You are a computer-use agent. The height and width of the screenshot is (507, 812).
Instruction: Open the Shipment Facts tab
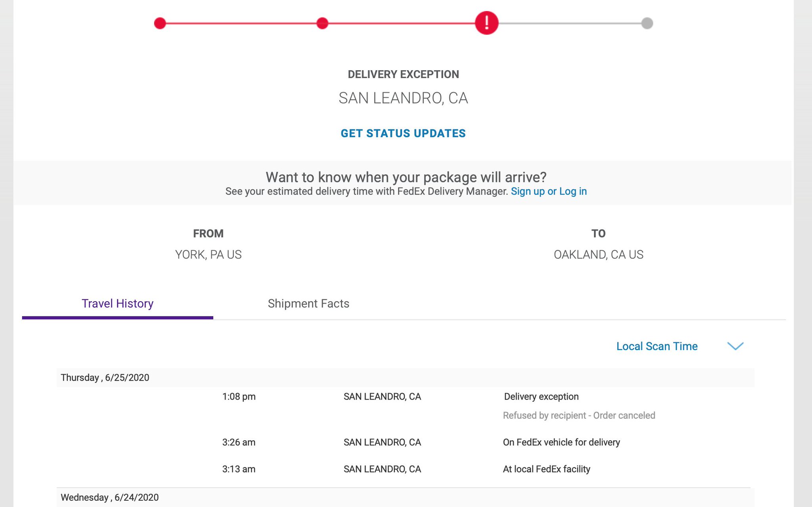pos(308,304)
